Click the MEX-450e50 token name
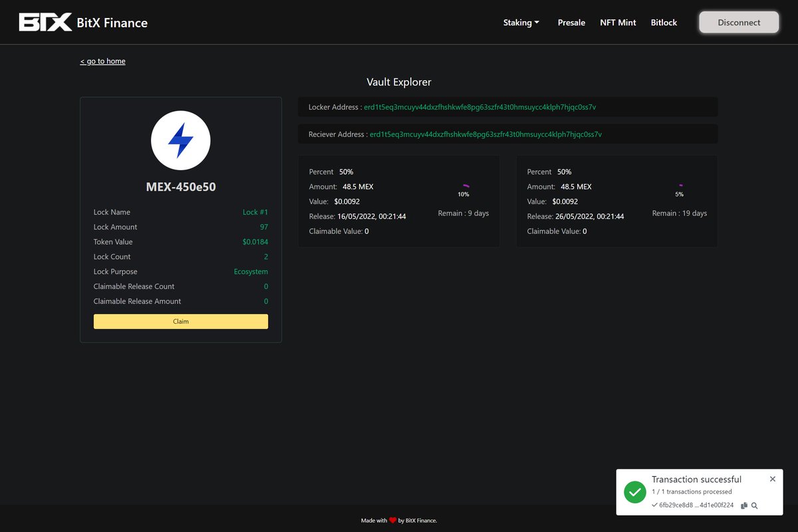This screenshot has height=532, width=798. coord(181,187)
